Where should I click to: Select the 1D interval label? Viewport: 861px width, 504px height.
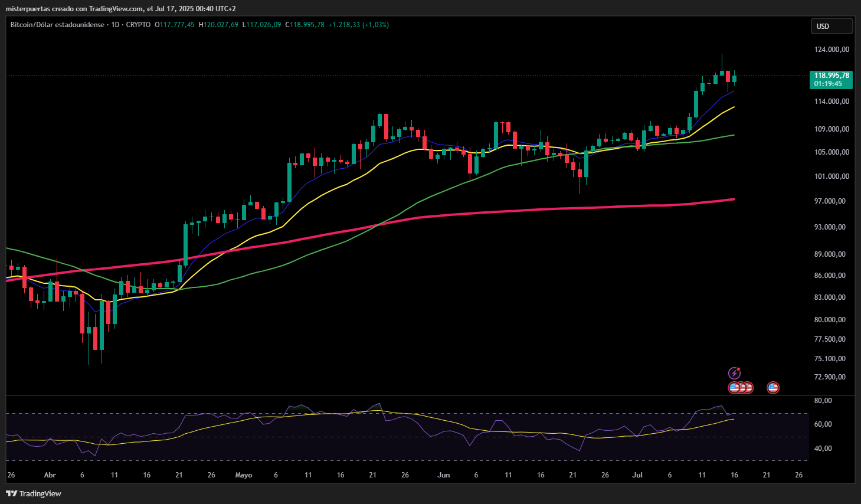tap(115, 25)
